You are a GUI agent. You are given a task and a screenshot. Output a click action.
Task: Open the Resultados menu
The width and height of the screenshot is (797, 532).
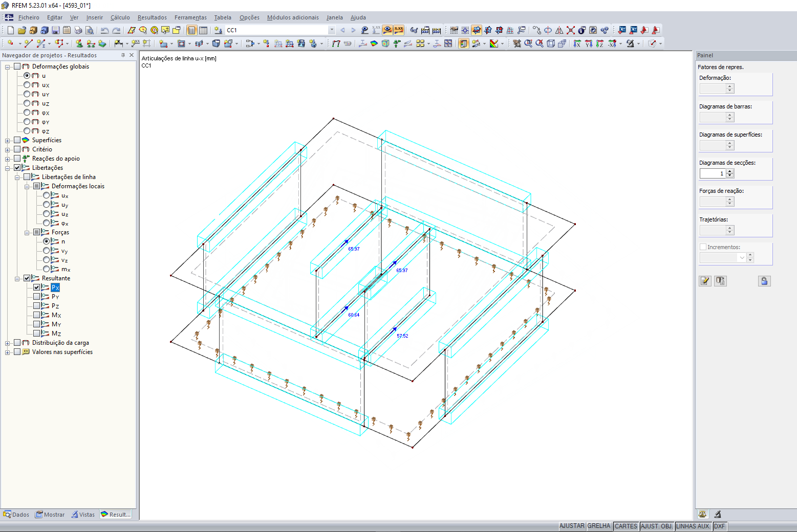click(152, 17)
